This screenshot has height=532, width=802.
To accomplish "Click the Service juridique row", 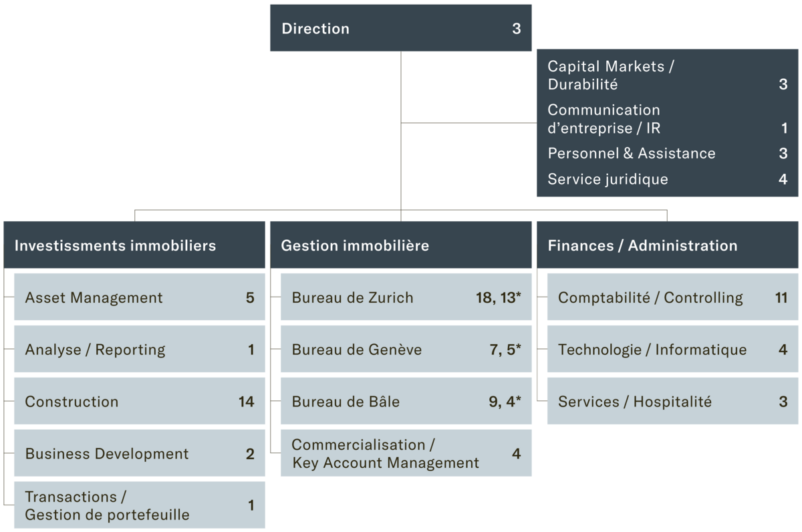I will [x=667, y=179].
